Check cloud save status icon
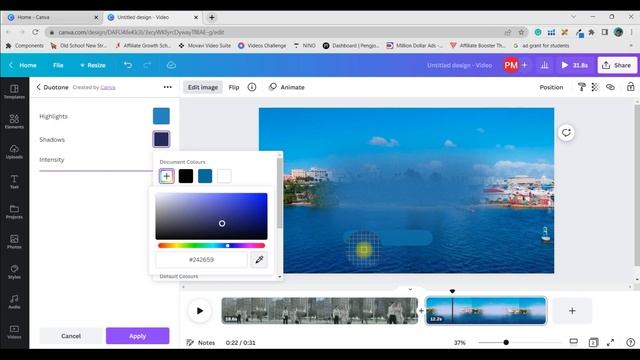This screenshot has height=360, width=640. [171, 65]
